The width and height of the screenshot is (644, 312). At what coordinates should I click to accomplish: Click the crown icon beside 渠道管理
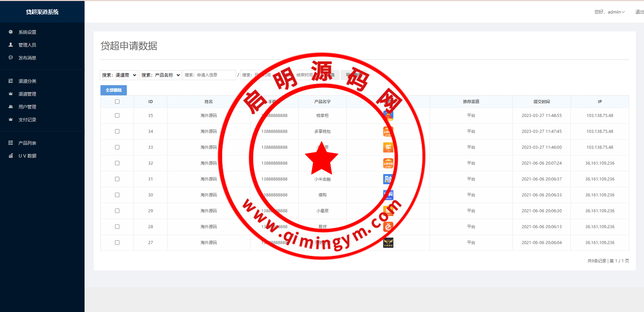click(11, 94)
